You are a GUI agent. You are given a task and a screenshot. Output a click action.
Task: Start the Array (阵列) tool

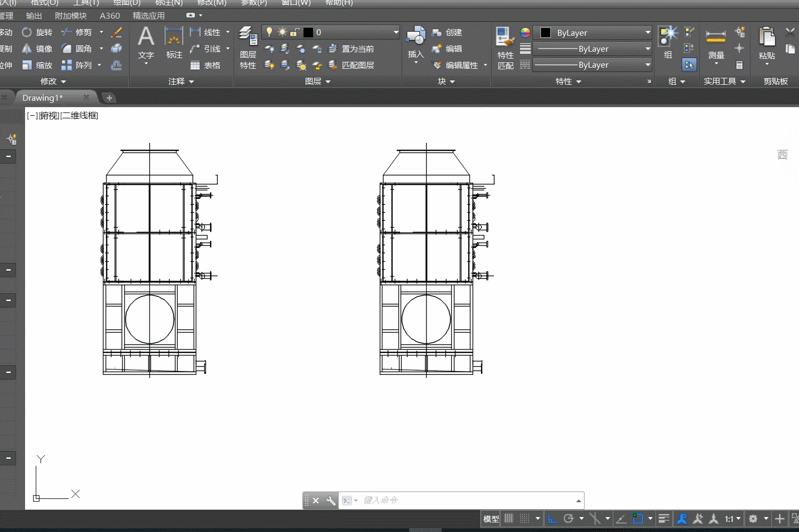[77, 66]
